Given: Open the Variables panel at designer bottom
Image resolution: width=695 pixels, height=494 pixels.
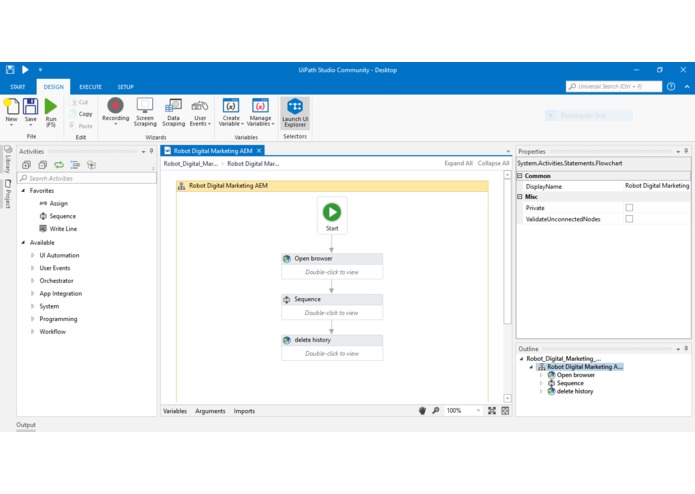Looking at the screenshot, I should pyautogui.click(x=175, y=411).
